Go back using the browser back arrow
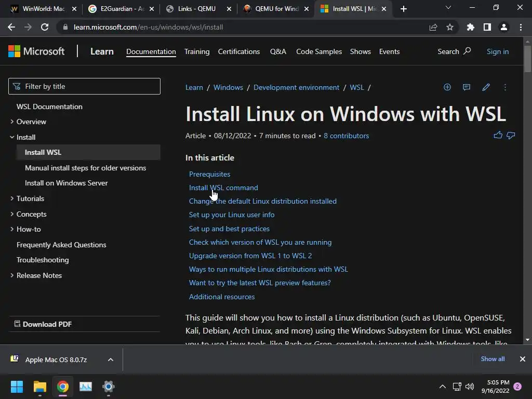532x399 pixels. coord(11,27)
